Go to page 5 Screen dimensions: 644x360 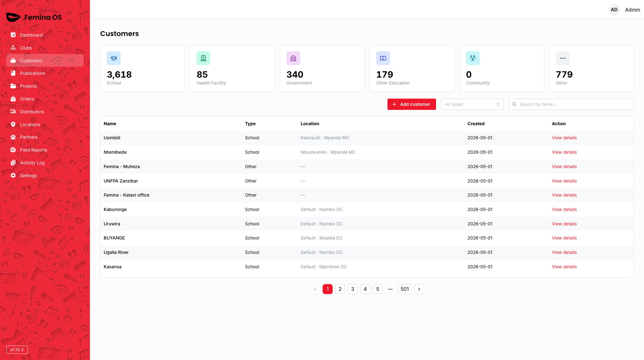[377, 289]
